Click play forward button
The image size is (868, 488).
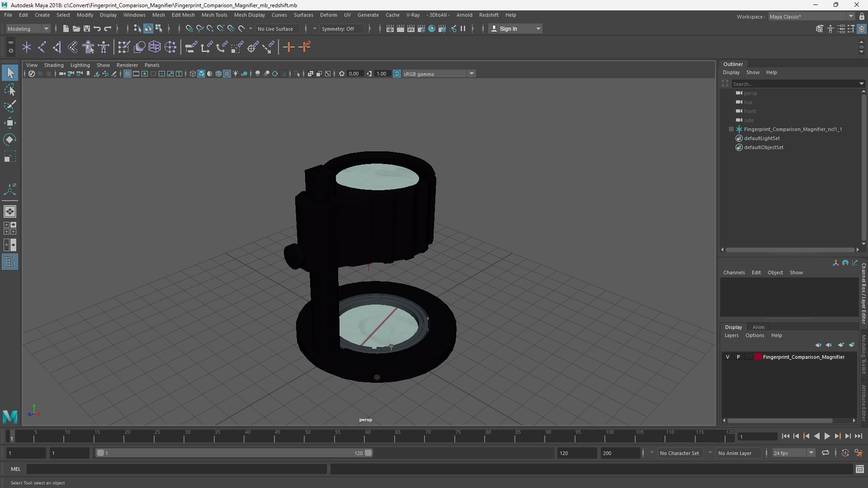(x=827, y=436)
